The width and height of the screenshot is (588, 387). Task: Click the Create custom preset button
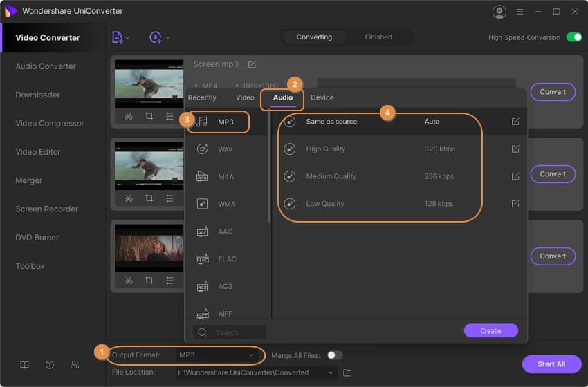(490, 331)
